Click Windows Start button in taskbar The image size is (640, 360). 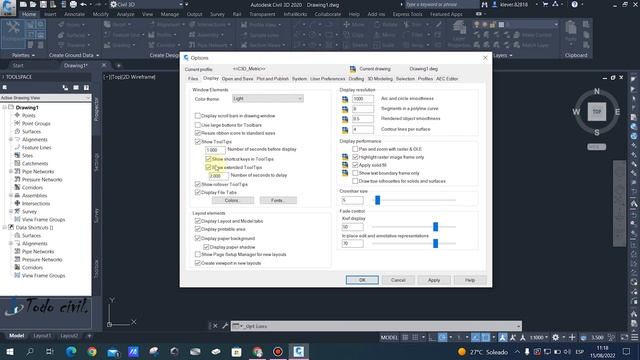tap(9, 351)
